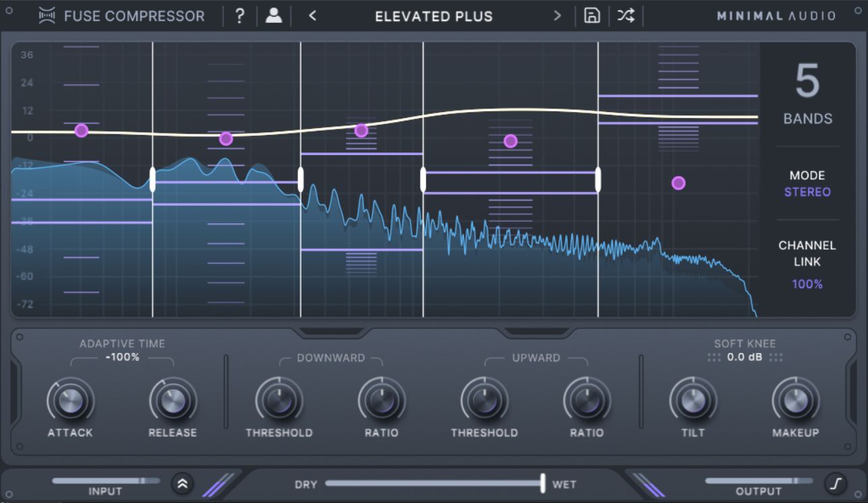Open the ELEVATED PLUS preset name
868x503 pixels.
point(434,16)
